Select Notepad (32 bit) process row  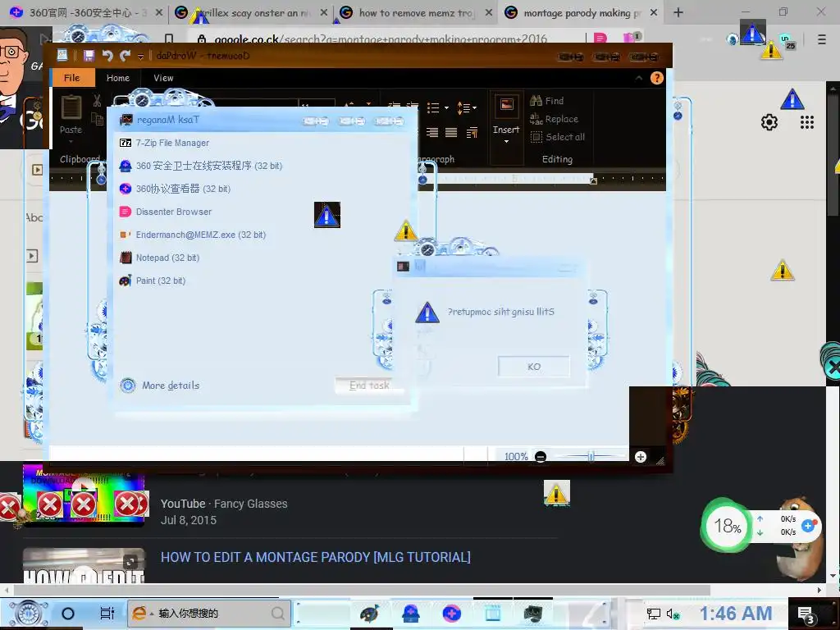[x=264, y=258]
